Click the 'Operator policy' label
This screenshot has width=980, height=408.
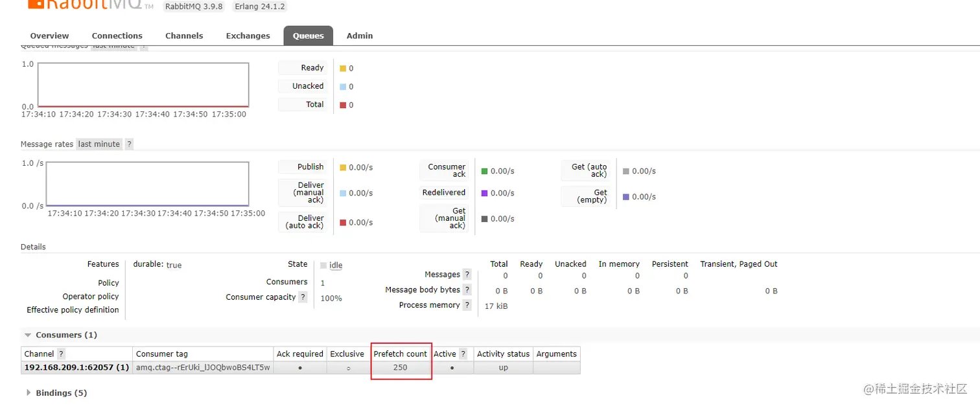click(91, 296)
